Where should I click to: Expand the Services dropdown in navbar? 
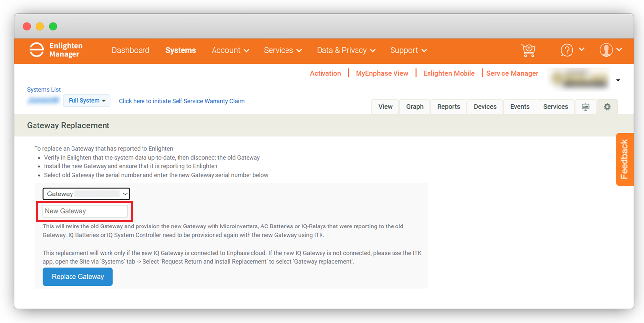point(283,50)
